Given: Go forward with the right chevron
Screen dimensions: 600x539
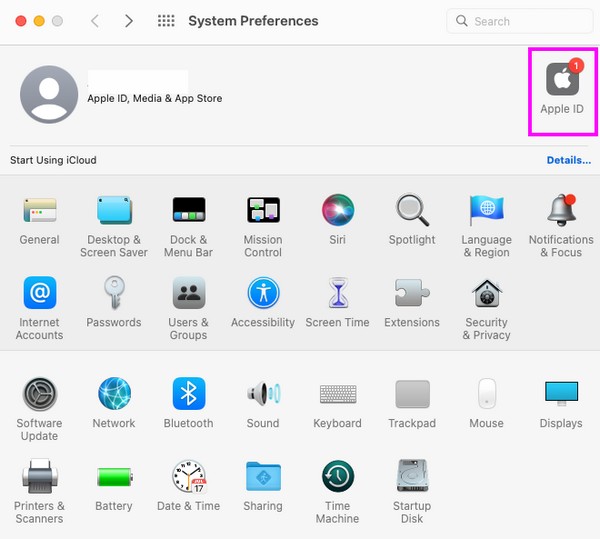Looking at the screenshot, I should tap(129, 21).
